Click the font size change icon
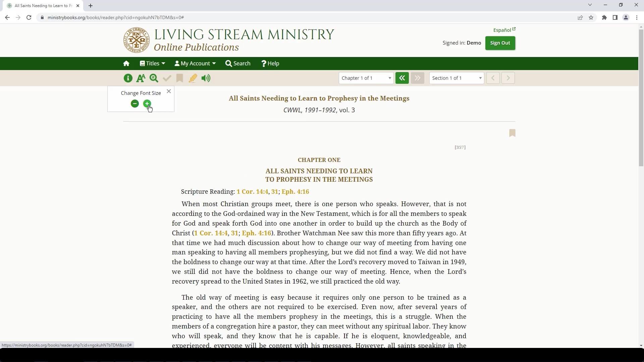The height and width of the screenshot is (362, 644). click(141, 78)
